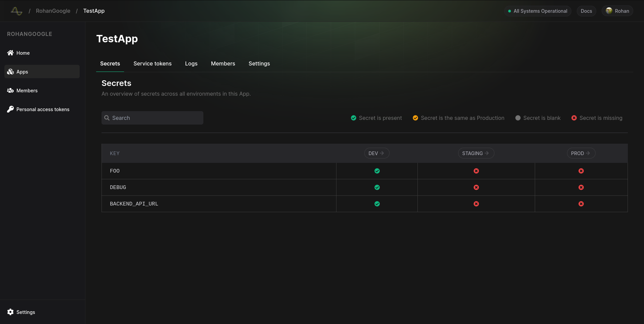The height and width of the screenshot is (324, 644).
Task: Open the Rohan account menu
Action: pos(617,11)
